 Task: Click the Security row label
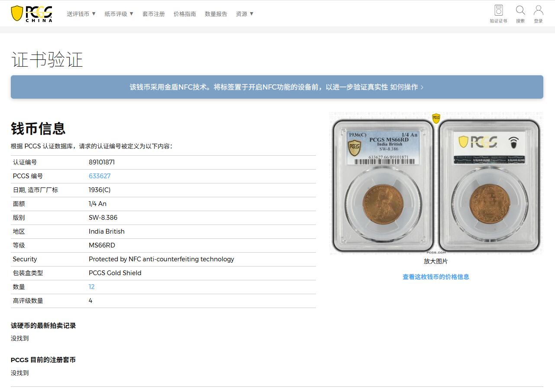tap(25, 259)
